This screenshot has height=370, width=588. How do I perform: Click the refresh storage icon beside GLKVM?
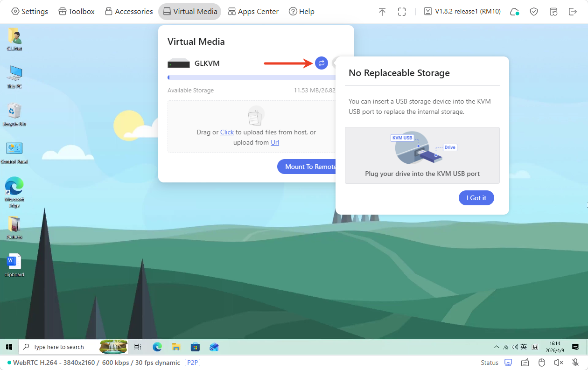[x=321, y=63]
